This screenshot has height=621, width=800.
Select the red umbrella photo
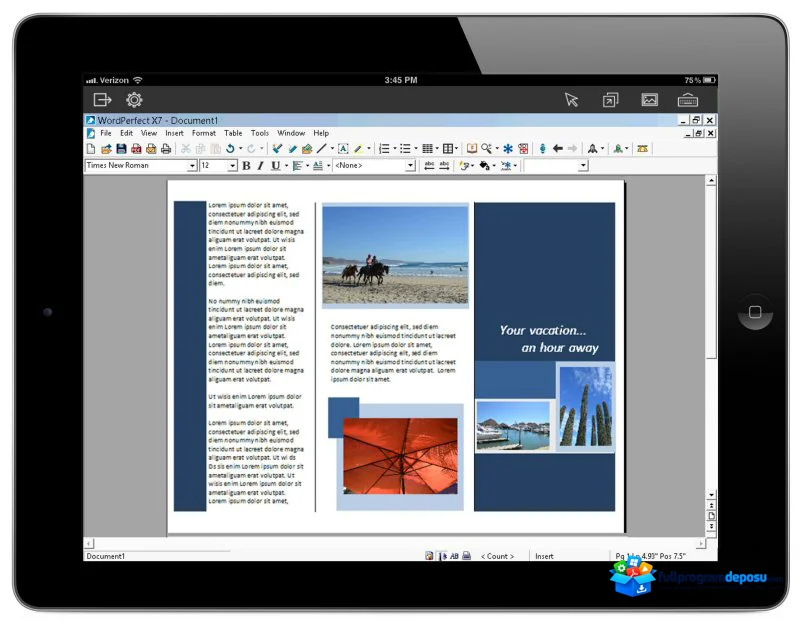[x=401, y=456]
